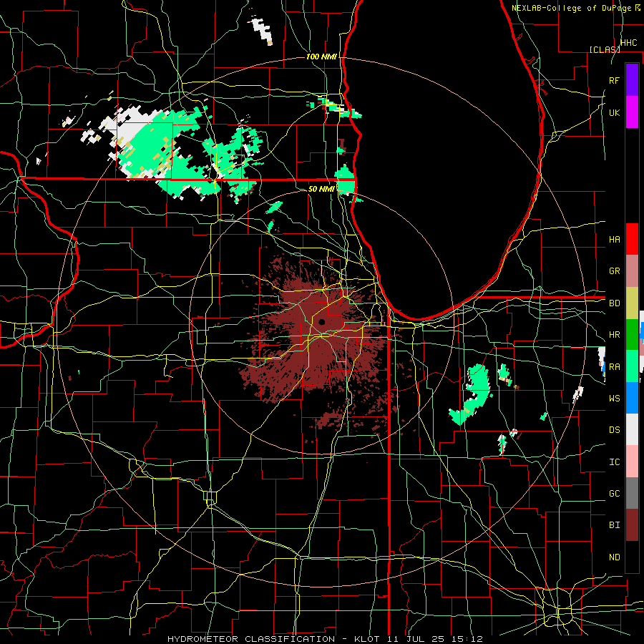Click the IC legend label

tap(614, 462)
